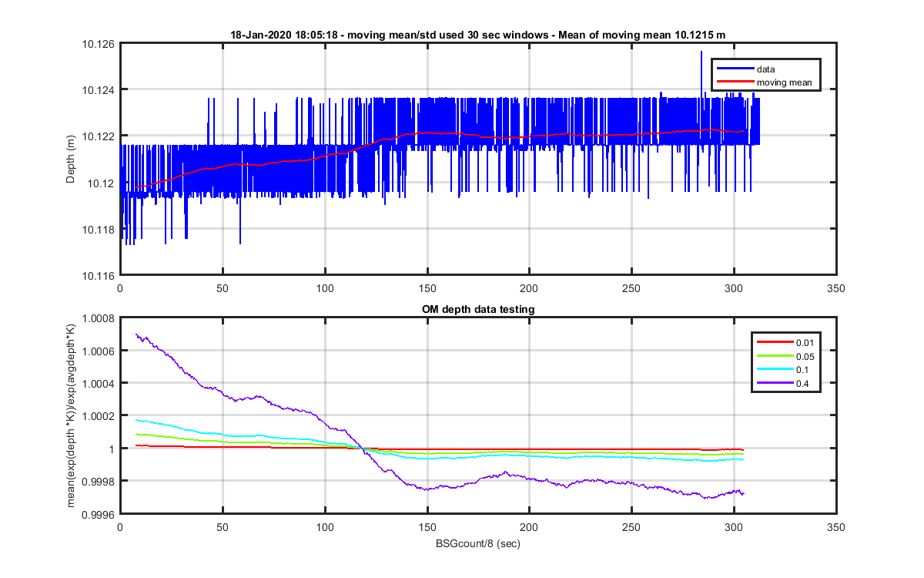This screenshot has height=578, width=924.
Task: Select the '250' x-tick under the depth plot
Action: point(631,288)
